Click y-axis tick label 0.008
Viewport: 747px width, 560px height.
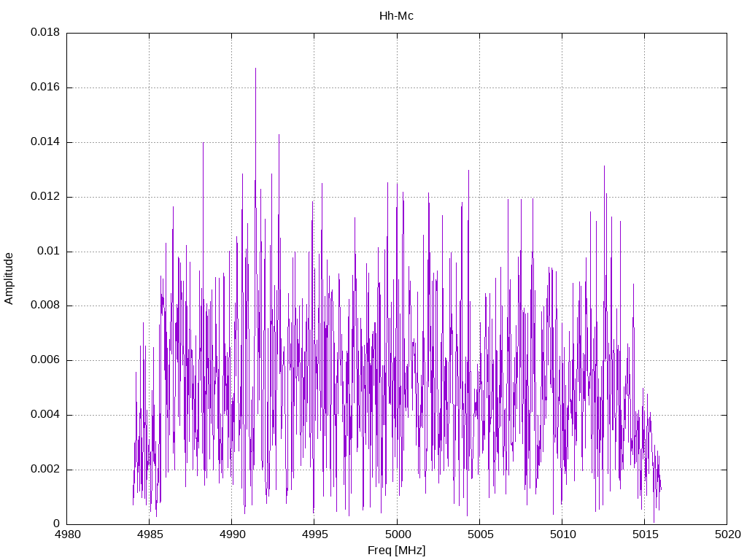point(45,306)
